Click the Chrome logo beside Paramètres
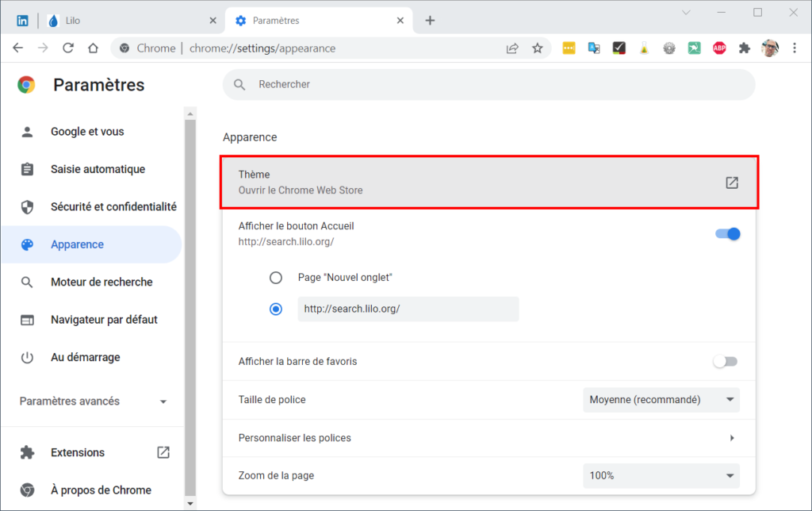The height and width of the screenshot is (511, 812). pyautogui.click(x=26, y=84)
